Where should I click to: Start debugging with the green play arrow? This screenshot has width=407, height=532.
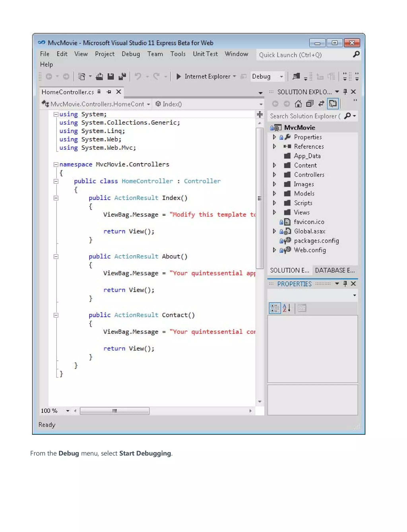[178, 77]
